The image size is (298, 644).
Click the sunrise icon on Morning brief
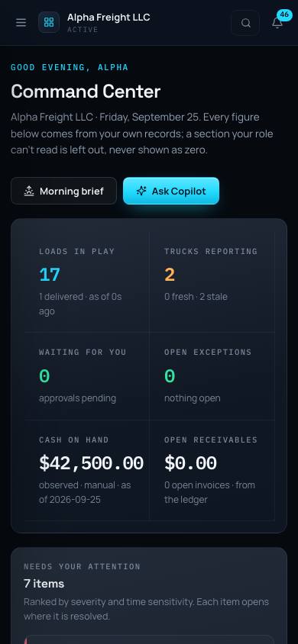pyautogui.click(x=29, y=191)
